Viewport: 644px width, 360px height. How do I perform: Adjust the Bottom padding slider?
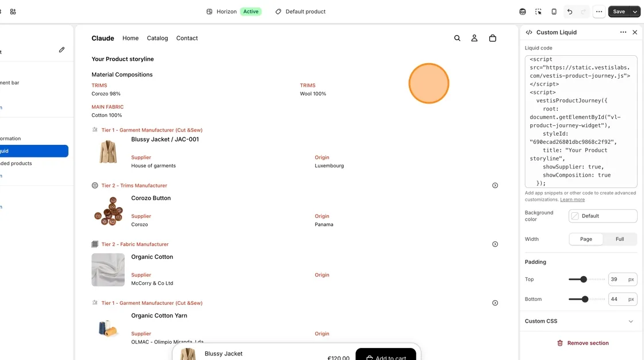[x=585, y=299]
